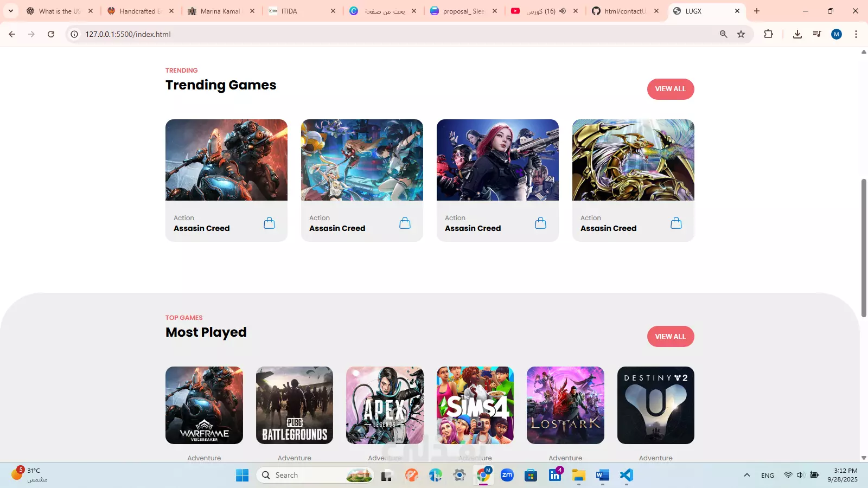
Task: Open first trending card's Assasin Creed title
Action: 202,228
